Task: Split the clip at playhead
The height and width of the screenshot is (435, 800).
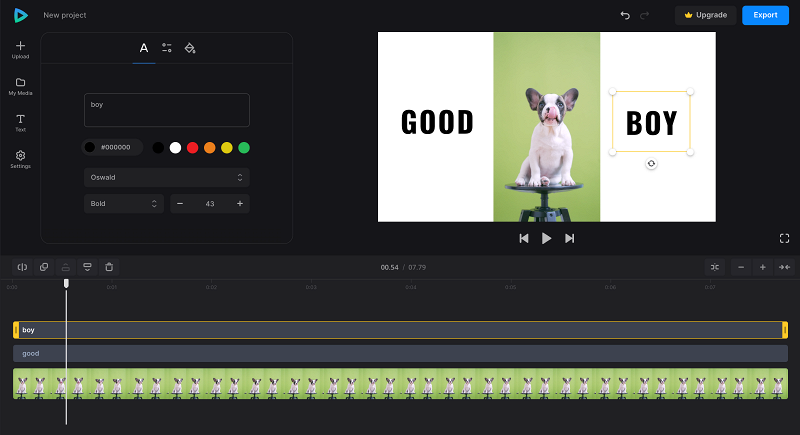Action: 22,267
